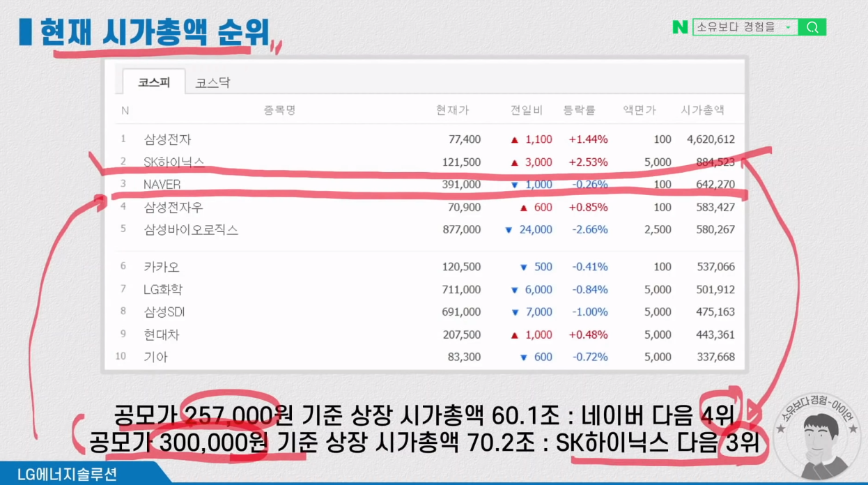Open the LG화학 stock link
Screen dimensions: 868x485
[163, 289]
